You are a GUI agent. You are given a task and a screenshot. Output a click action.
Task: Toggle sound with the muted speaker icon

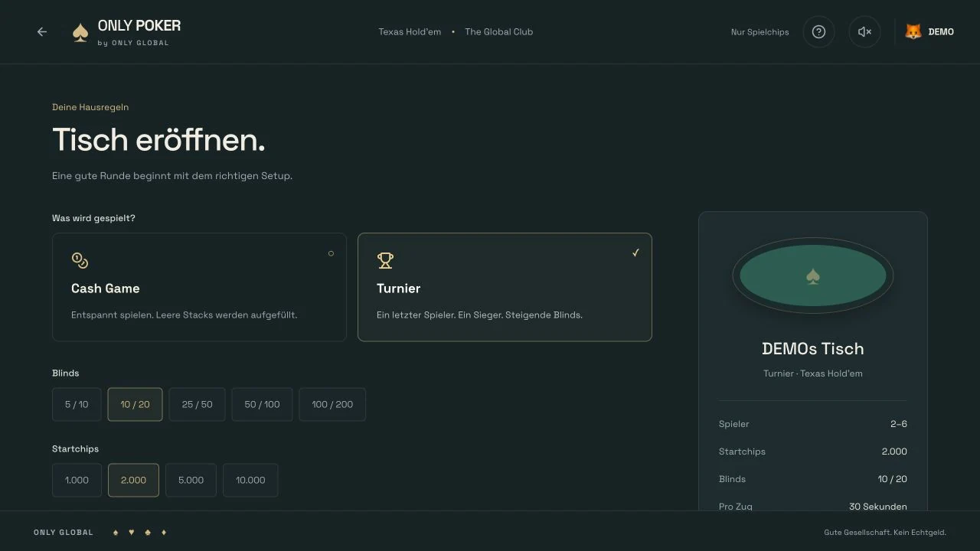coord(864,32)
